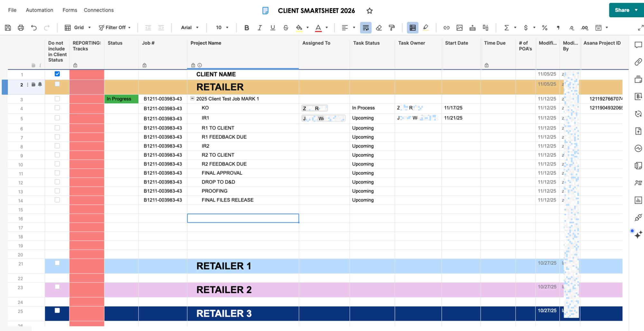Check the RETAILER 1 row checkbox
This screenshot has height=331, width=644.
57,263
